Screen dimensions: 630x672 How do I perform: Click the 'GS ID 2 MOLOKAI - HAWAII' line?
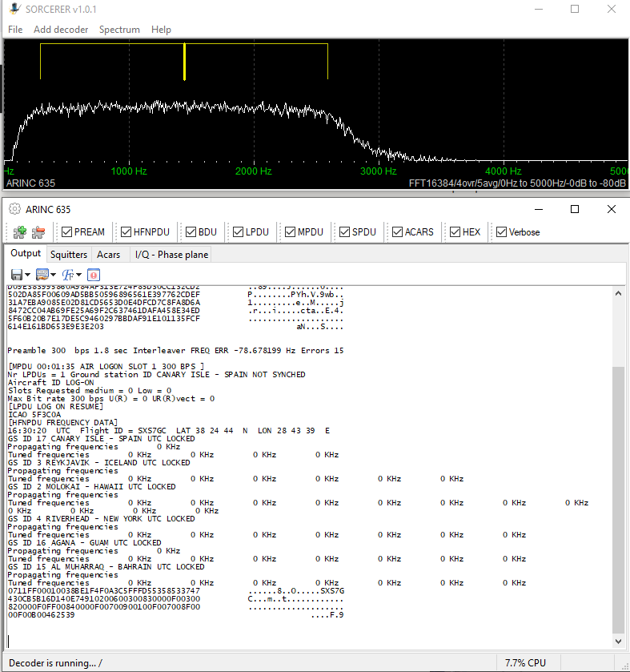click(x=91, y=487)
